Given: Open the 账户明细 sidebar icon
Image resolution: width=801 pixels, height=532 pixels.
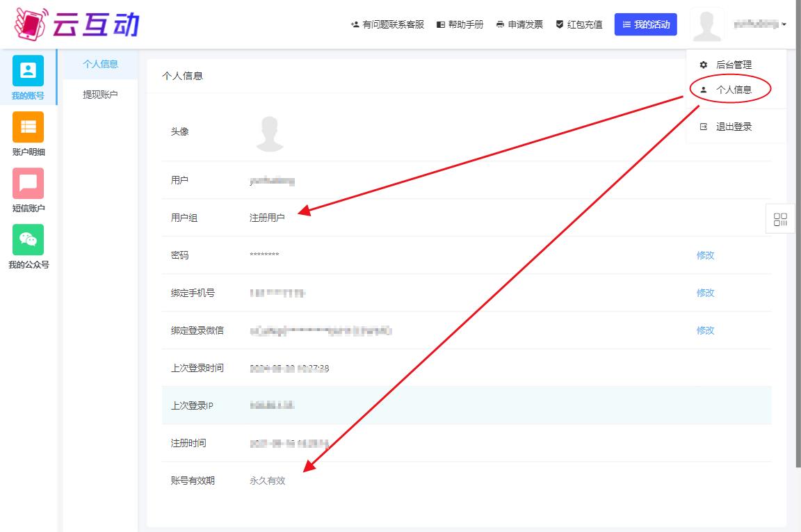Looking at the screenshot, I should click(x=28, y=127).
